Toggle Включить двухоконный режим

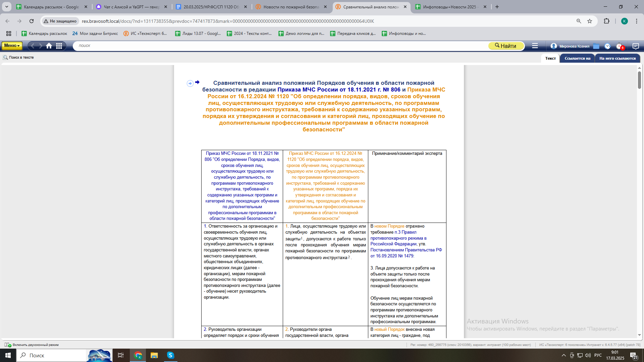32,345
